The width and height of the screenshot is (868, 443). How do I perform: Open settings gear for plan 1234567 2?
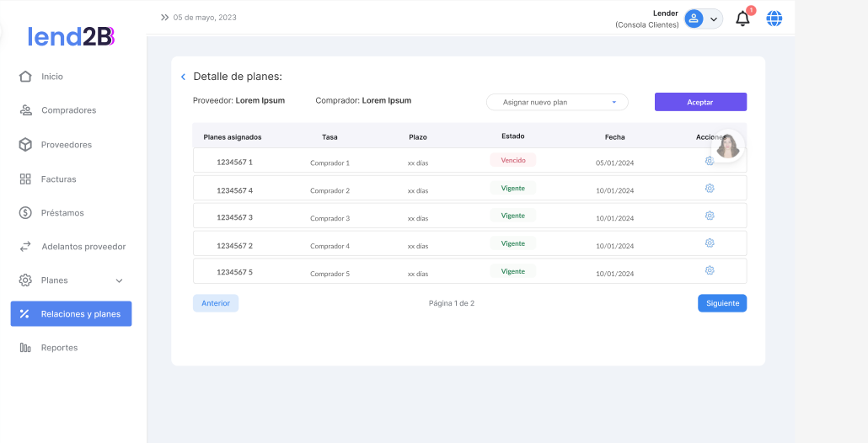(x=710, y=243)
